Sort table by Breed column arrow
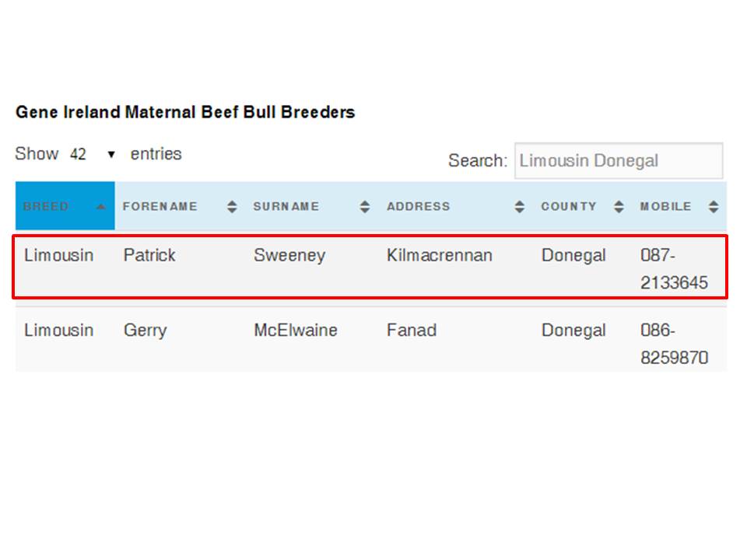The width and height of the screenshot is (747, 560). [x=100, y=207]
